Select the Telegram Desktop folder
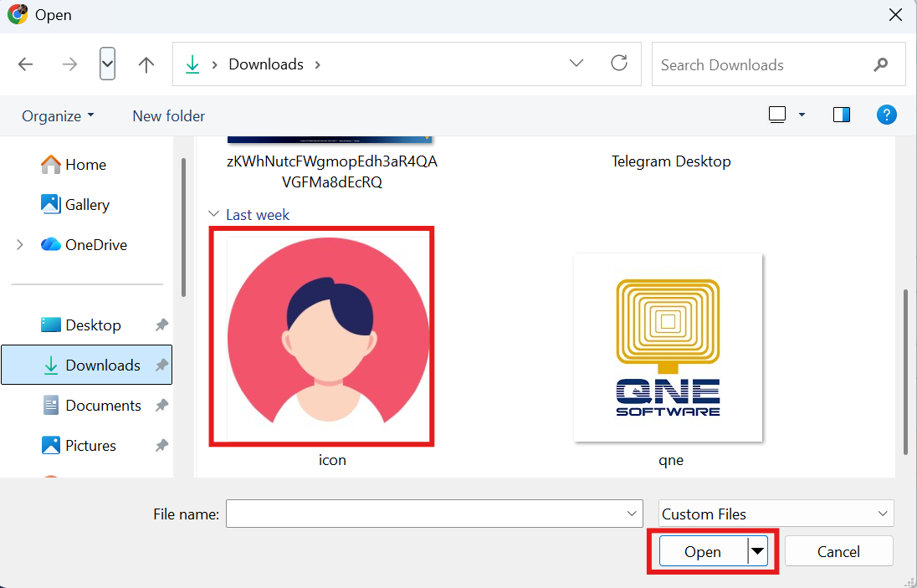This screenshot has width=917, height=588. click(671, 161)
